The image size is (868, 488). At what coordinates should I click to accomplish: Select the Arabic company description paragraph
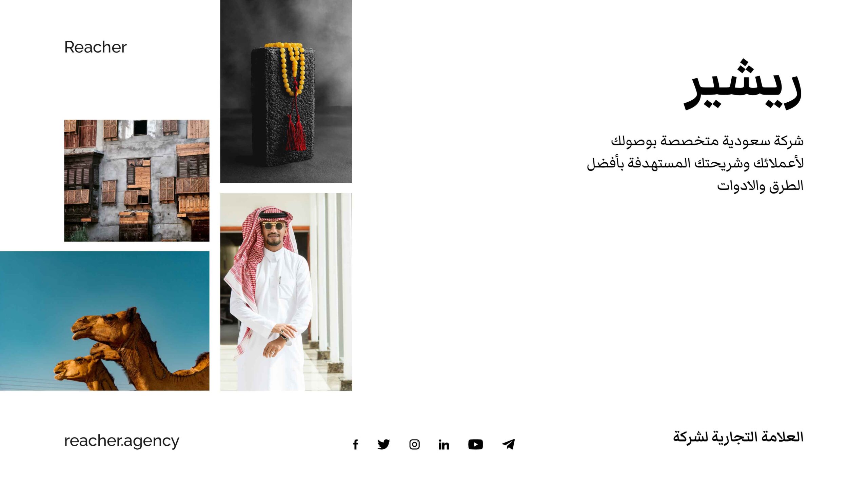click(695, 163)
